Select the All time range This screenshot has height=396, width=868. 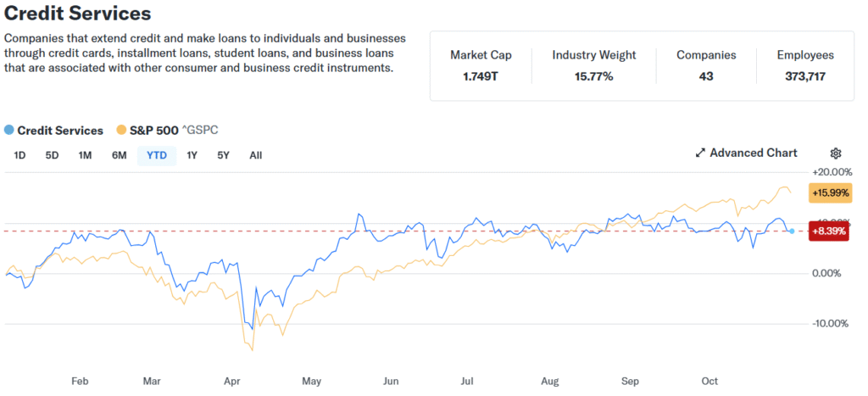click(255, 155)
